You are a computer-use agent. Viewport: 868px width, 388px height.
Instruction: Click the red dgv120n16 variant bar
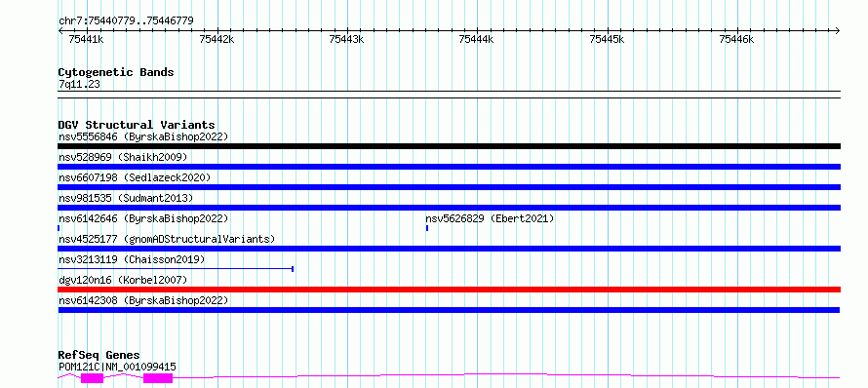[x=450, y=290]
